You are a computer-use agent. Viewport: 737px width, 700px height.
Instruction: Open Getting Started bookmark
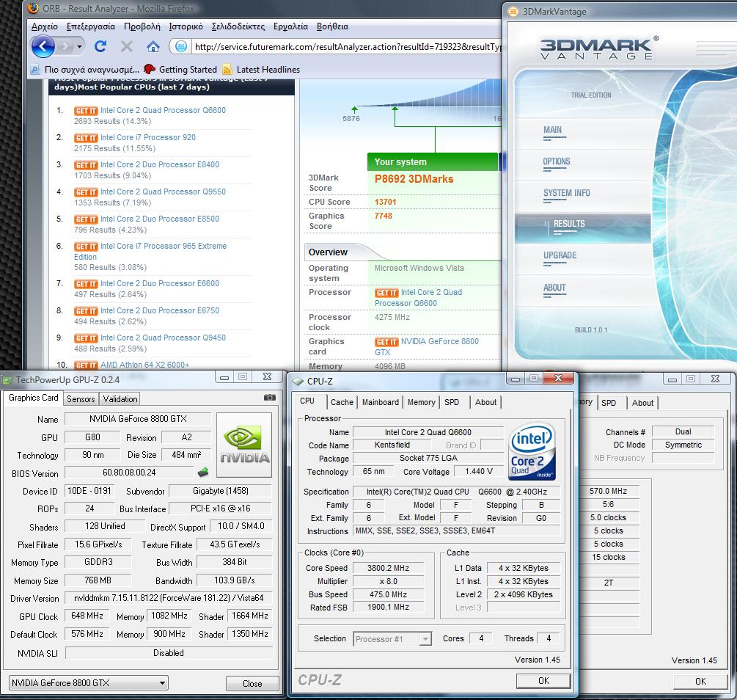180,70
